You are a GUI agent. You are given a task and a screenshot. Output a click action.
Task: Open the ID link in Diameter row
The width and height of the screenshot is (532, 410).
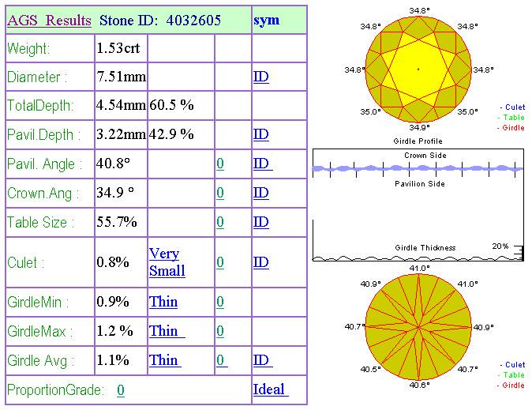click(x=261, y=77)
